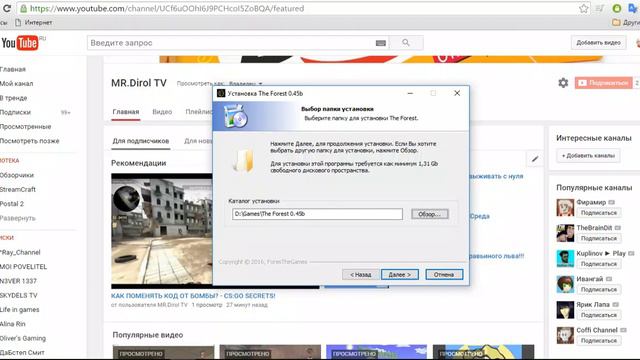Click the TheBrainDit channel avatar
This screenshot has width=640, height=360.
(x=565, y=233)
